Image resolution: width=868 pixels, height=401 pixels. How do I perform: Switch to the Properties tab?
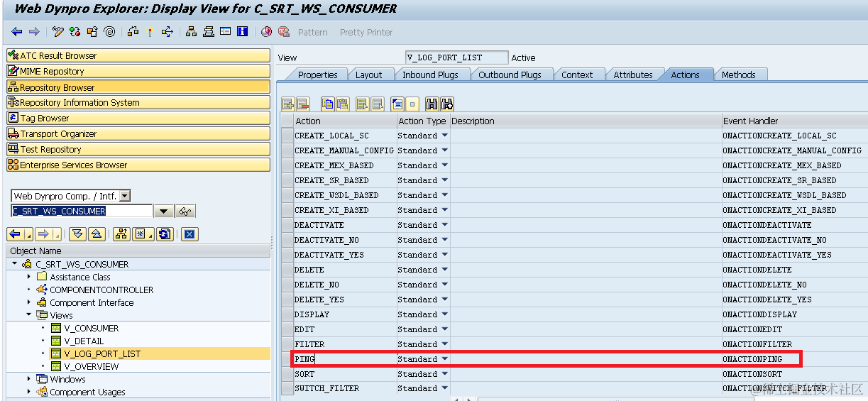pos(317,75)
